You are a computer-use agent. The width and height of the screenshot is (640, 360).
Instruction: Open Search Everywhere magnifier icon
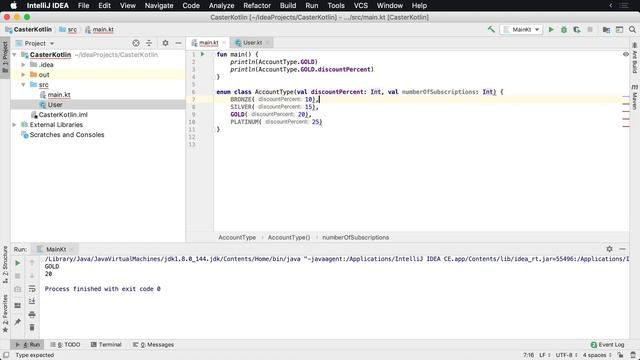632,29
